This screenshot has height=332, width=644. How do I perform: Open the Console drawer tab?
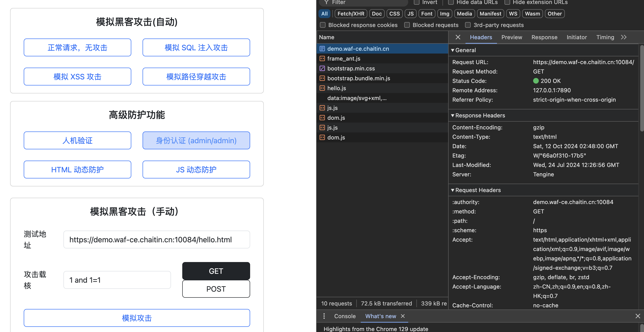tap(345, 316)
